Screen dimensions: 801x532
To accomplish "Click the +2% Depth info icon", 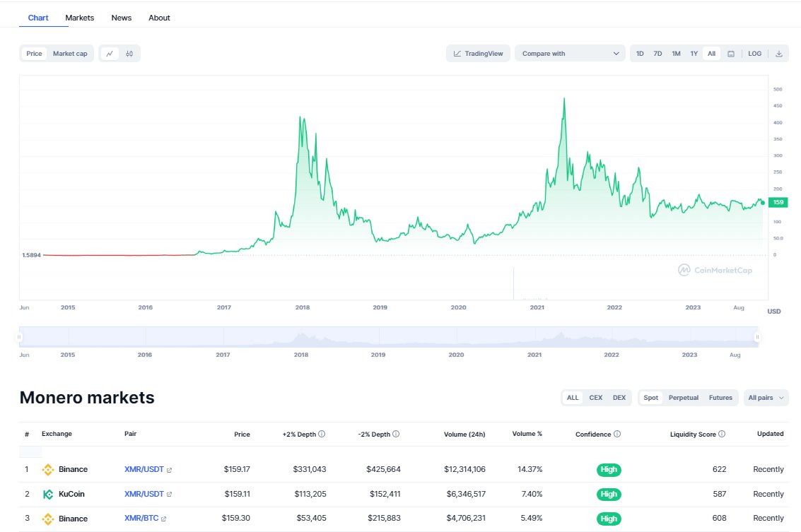I will tap(322, 434).
